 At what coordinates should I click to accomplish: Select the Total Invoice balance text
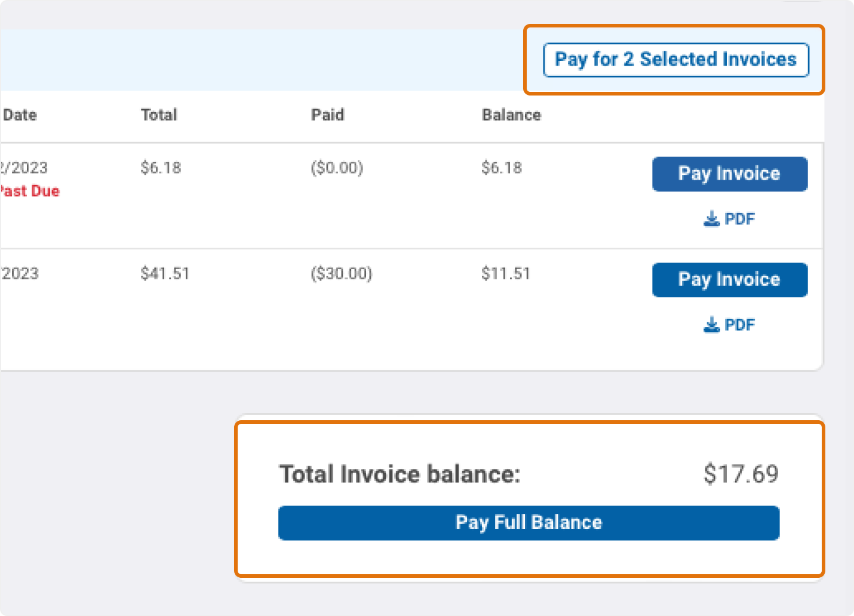pyautogui.click(x=400, y=474)
